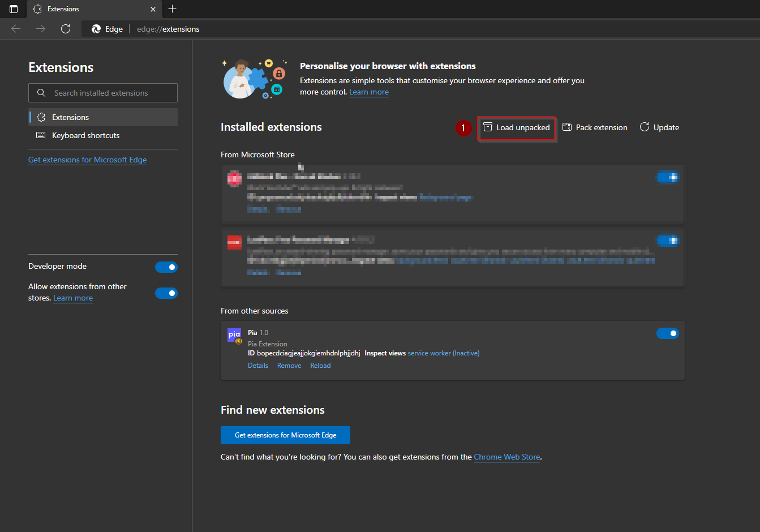The height and width of the screenshot is (532, 760).
Task: Toggle Developer mode switch
Action: click(166, 267)
